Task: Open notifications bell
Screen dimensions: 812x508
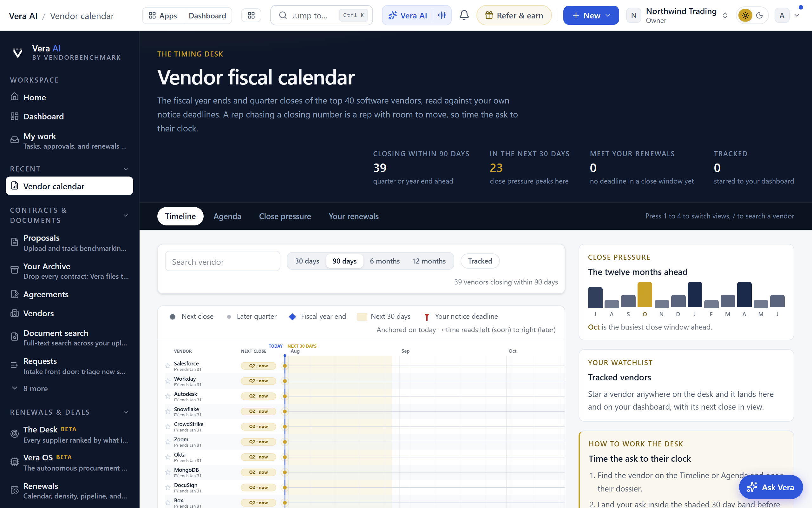Action: (464, 16)
